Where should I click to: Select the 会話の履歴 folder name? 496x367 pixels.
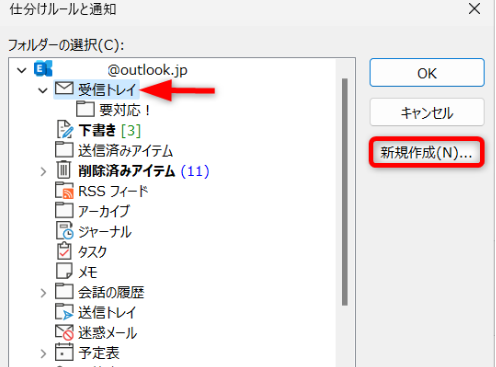click(x=111, y=293)
